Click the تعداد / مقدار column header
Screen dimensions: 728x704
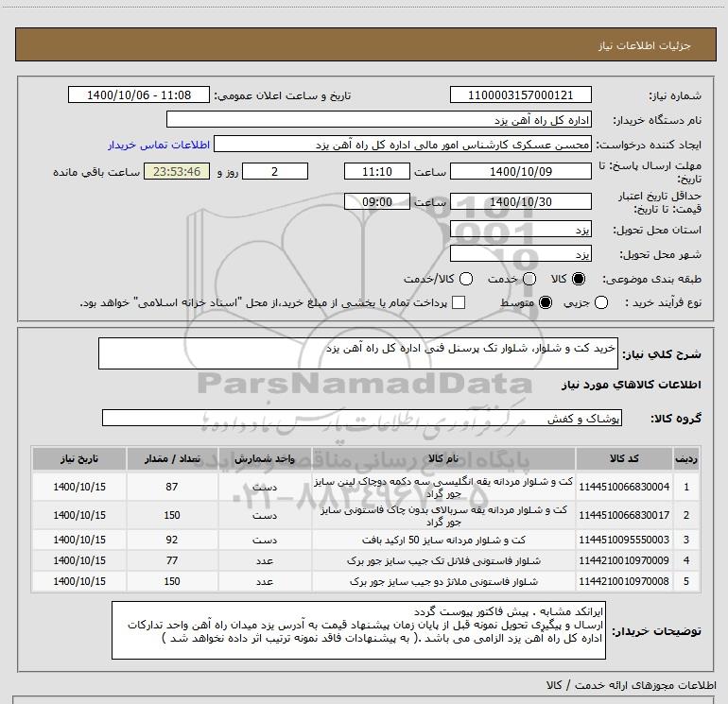tap(172, 459)
